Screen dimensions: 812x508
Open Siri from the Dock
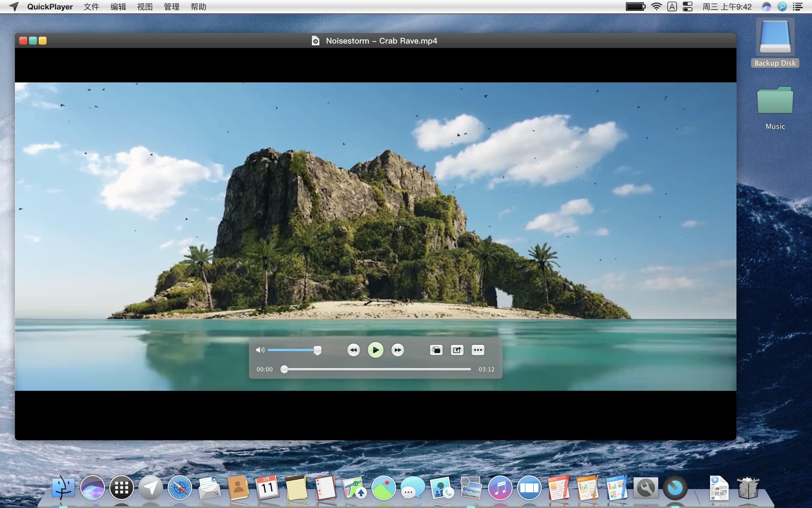coord(92,487)
